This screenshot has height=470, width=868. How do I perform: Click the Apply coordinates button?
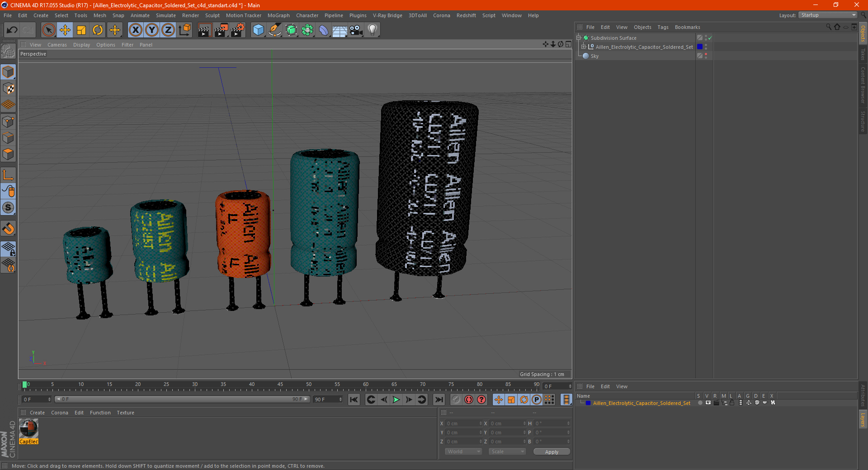point(552,452)
